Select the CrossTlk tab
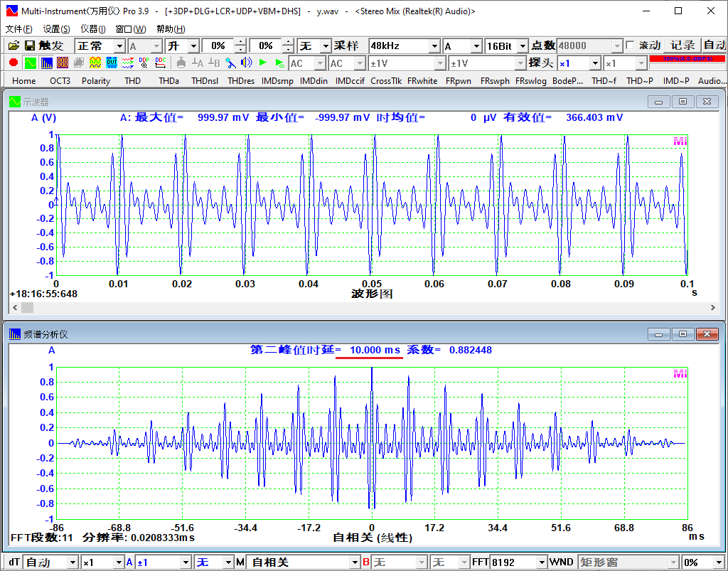 pyautogui.click(x=386, y=81)
